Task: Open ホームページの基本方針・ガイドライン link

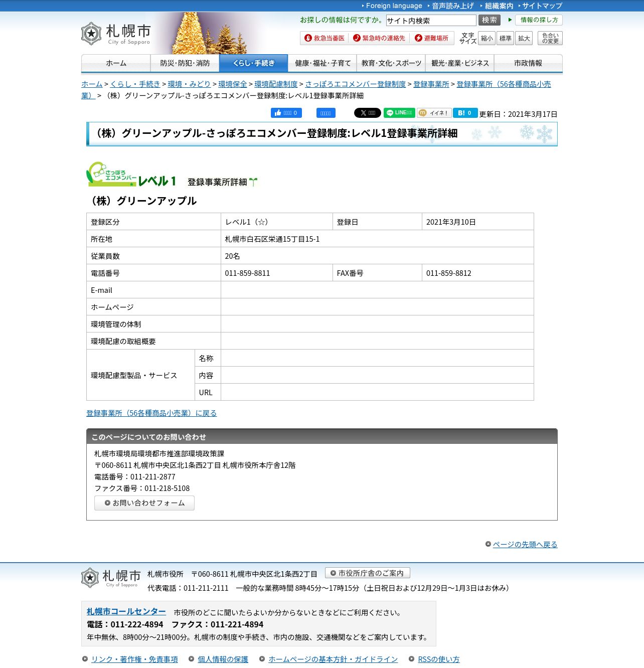Action: [x=333, y=659]
